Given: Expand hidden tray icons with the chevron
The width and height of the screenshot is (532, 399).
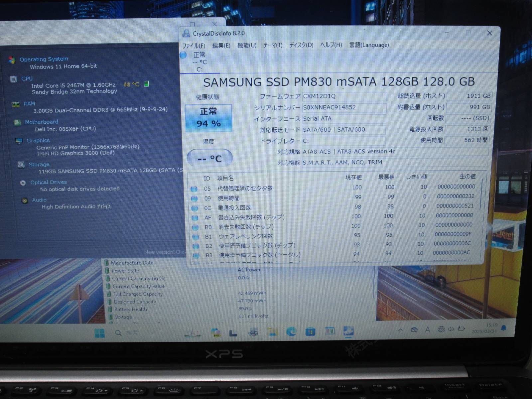Looking at the screenshot, I should coord(400,330).
